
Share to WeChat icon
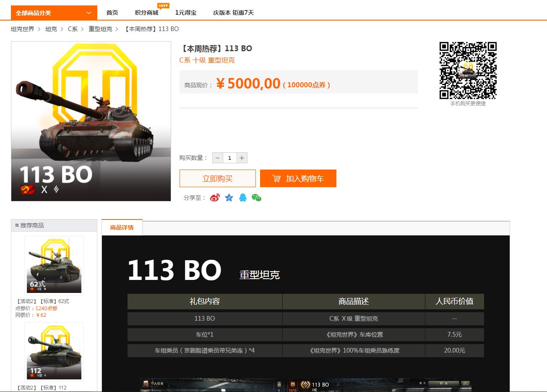click(x=256, y=198)
